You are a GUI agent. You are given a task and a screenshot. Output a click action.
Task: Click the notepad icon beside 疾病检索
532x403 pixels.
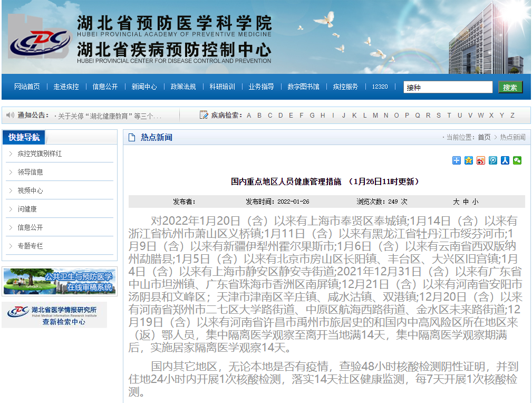point(204,115)
